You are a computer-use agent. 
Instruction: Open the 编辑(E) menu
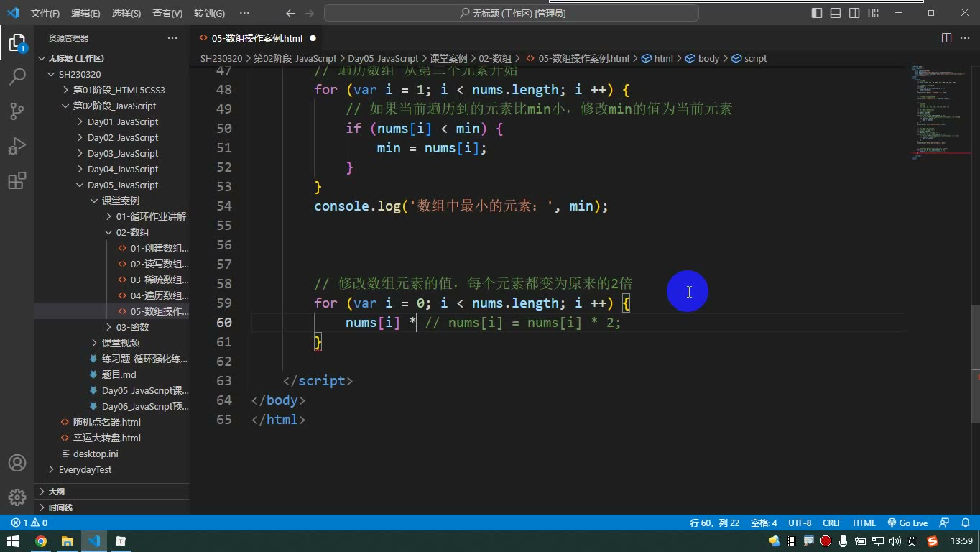tap(85, 13)
